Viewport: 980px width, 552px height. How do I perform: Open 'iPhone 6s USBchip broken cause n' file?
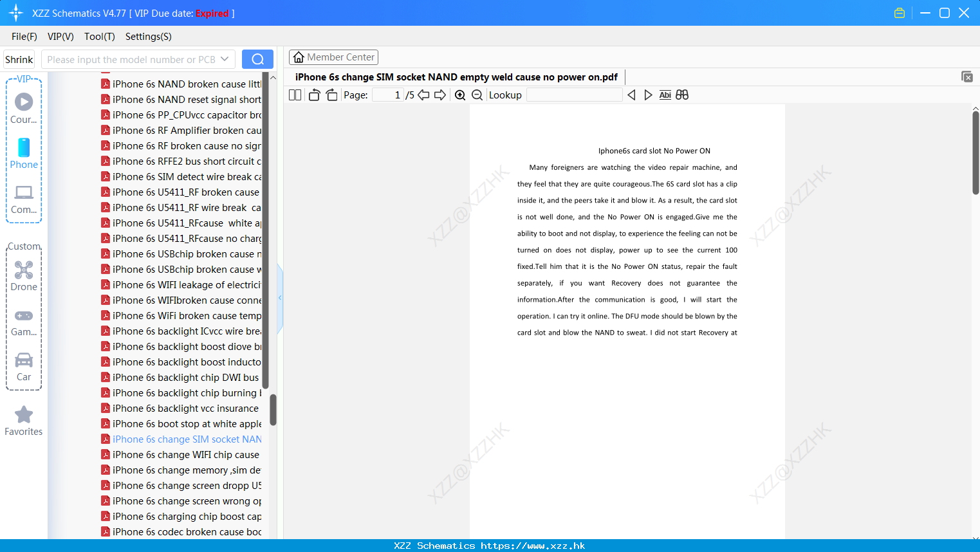point(181,254)
